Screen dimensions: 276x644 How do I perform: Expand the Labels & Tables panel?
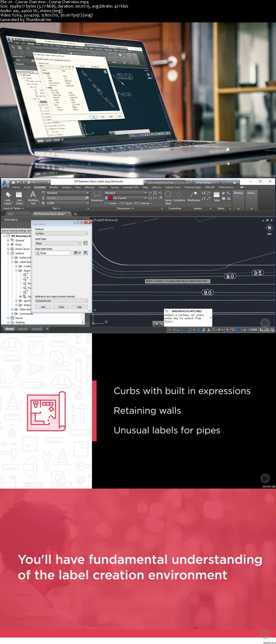13,208
